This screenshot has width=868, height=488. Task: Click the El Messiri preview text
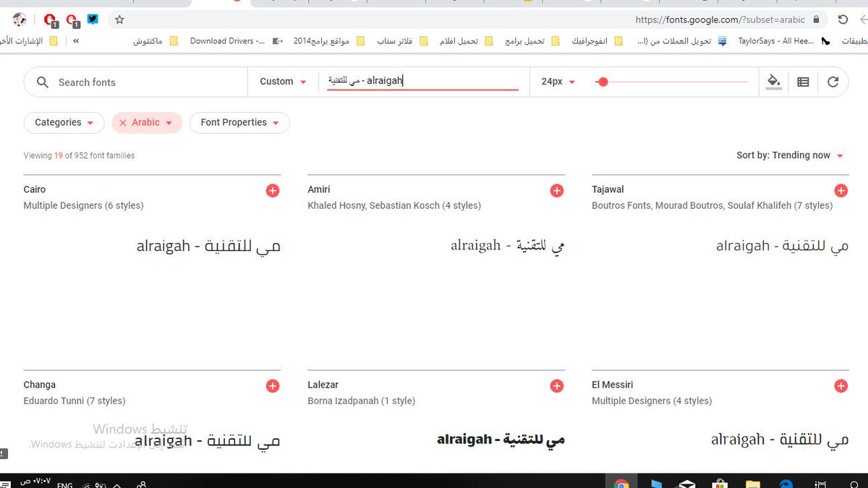coord(780,440)
